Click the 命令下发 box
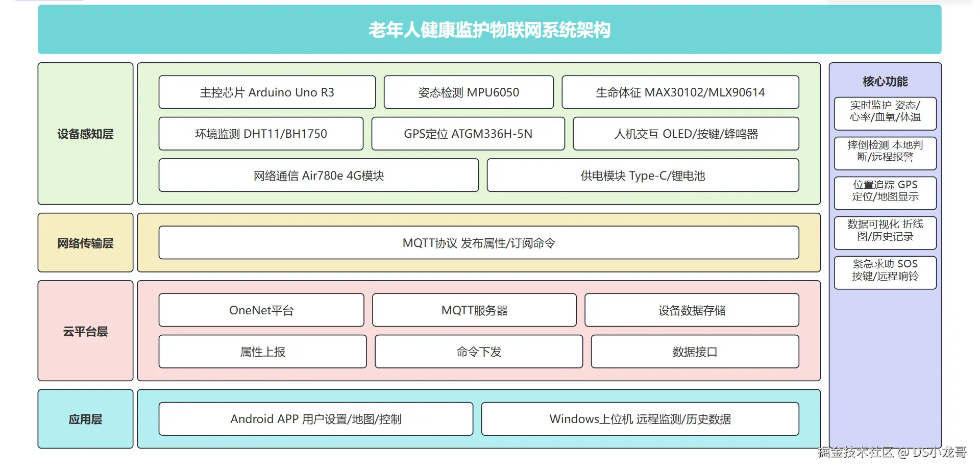The height and width of the screenshot is (472, 980). coord(479,352)
